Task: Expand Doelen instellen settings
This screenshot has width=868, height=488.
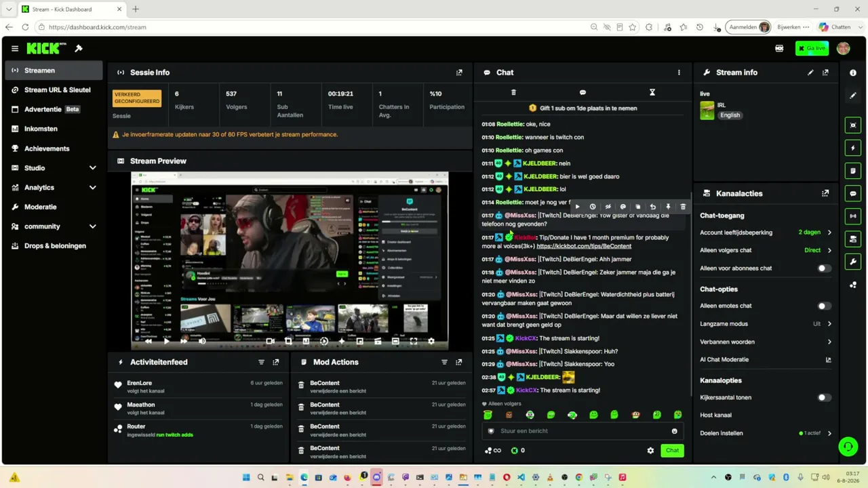Action: [x=766, y=433]
